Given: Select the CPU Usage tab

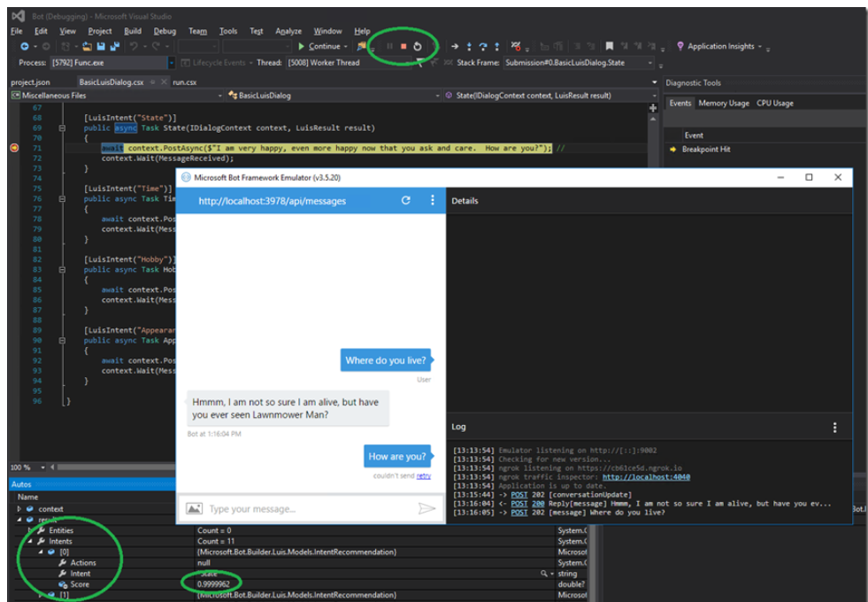Looking at the screenshot, I should click(774, 103).
